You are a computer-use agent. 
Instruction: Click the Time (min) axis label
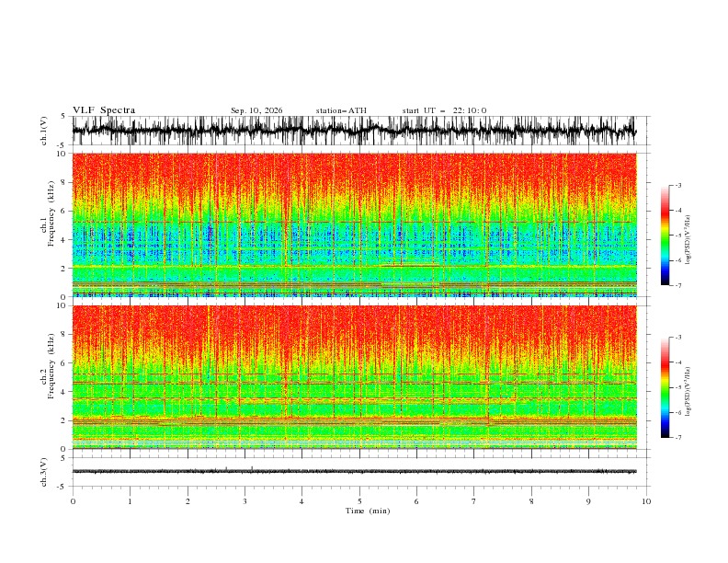coord(368,511)
